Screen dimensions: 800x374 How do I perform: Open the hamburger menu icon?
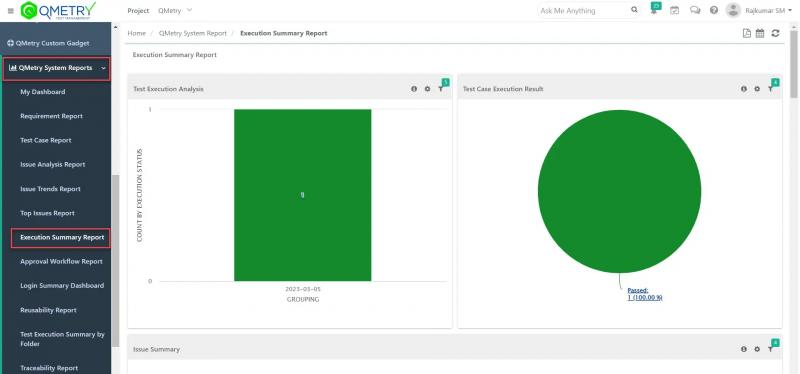click(x=11, y=11)
